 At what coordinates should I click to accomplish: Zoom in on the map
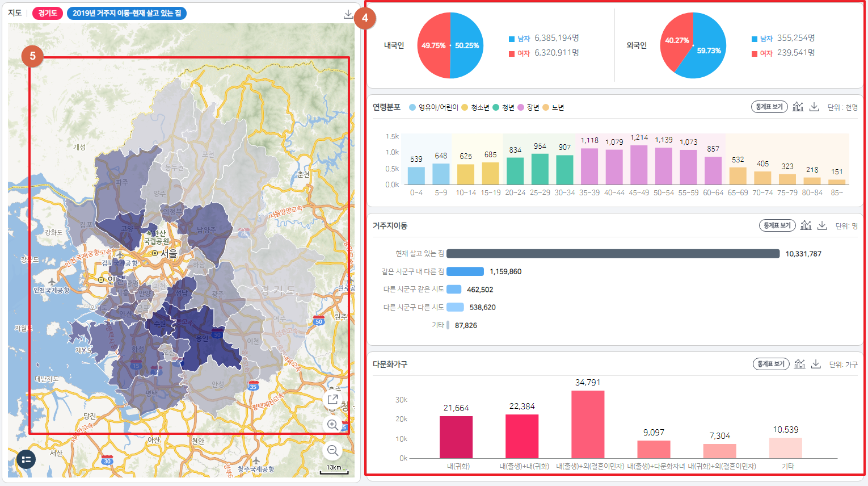[333, 425]
